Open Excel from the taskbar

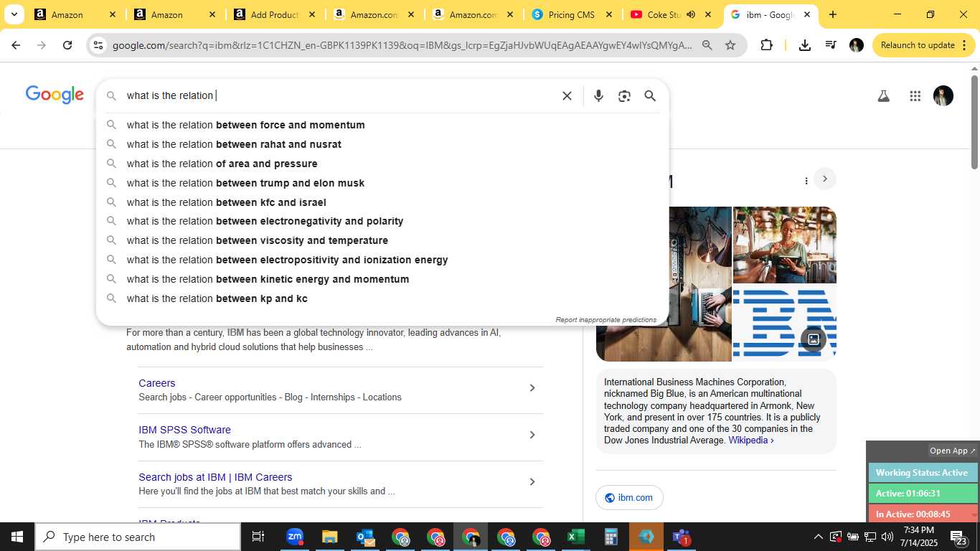point(576,537)
